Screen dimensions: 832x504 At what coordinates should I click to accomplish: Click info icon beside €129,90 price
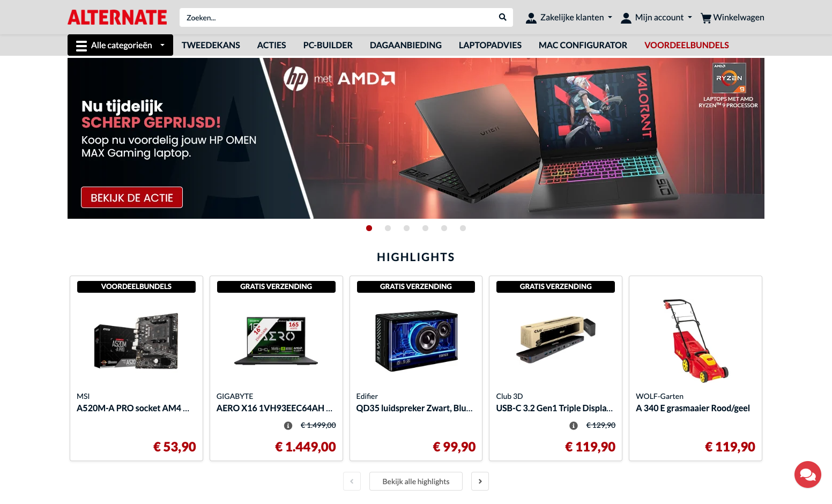pyautogui.click(x=574, y=426)
